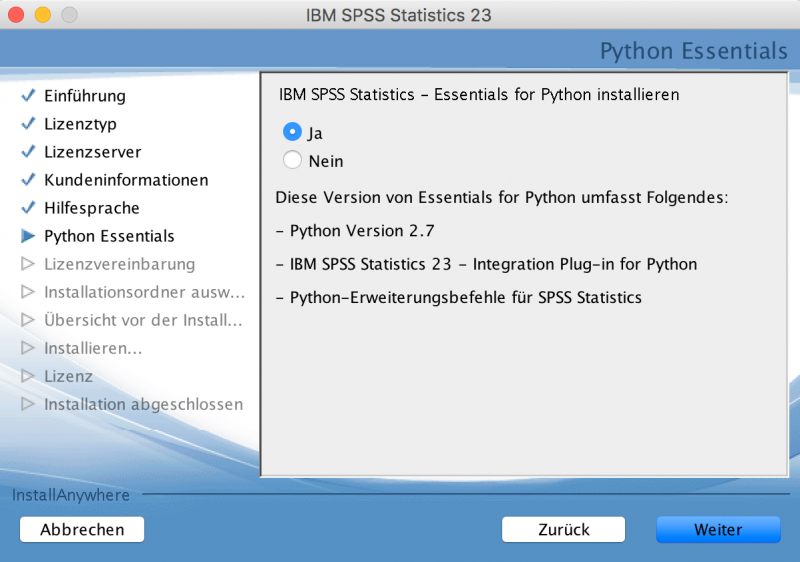Select the Übersicht vor der Install... label

143,320
